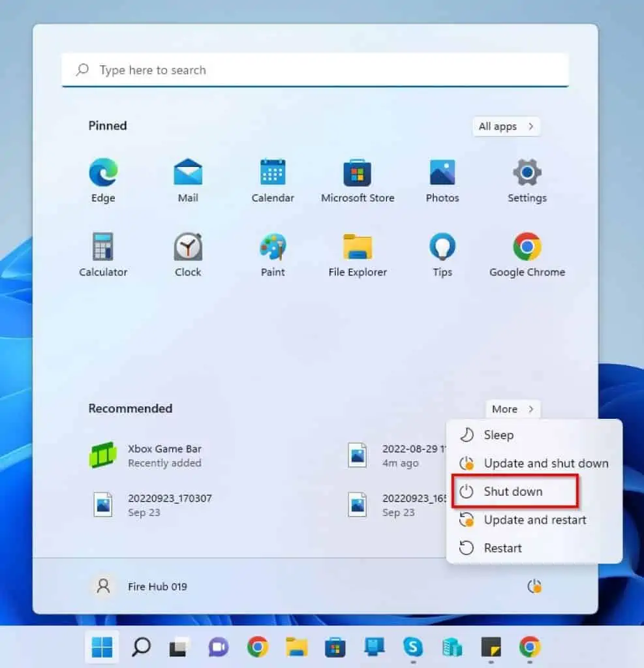Select Update and restart option

(534, 520)
